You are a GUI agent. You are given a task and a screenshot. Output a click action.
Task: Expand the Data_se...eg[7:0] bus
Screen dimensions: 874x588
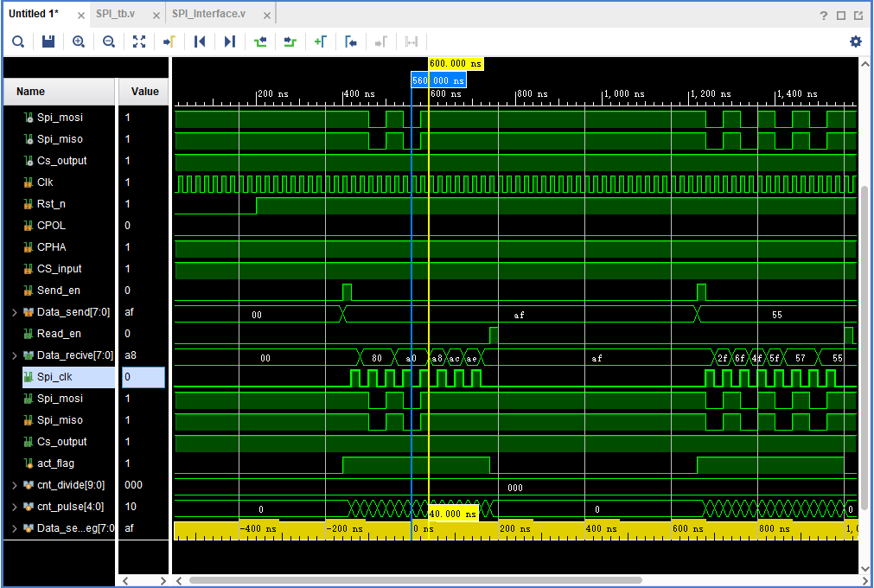[x=15, y=528]
